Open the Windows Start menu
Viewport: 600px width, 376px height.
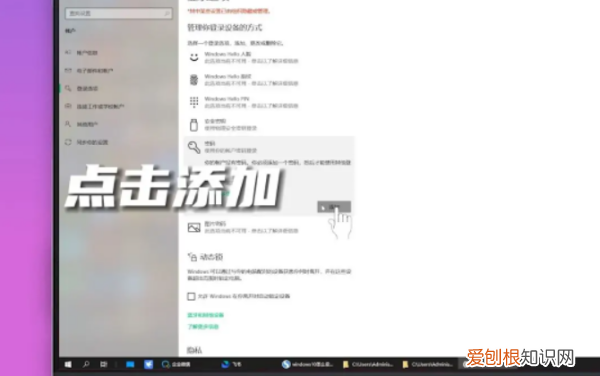pyautogui.click(x=68, y=365)
